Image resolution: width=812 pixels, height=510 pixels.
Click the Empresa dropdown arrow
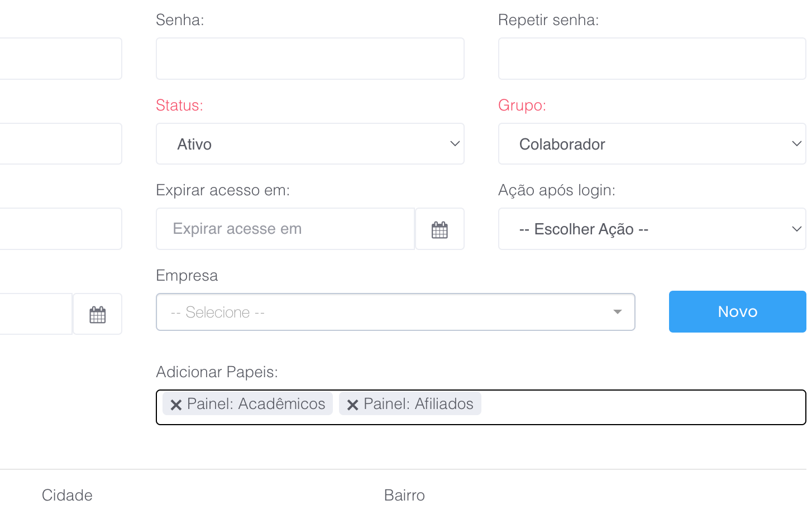click(x=617, y=312)
